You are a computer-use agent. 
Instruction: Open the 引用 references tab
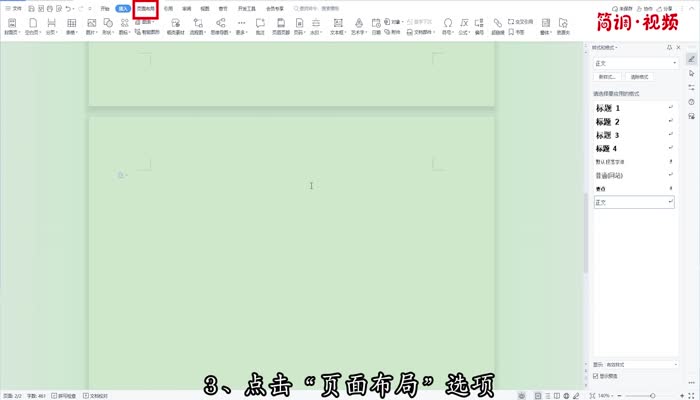(x=168, y=8)
